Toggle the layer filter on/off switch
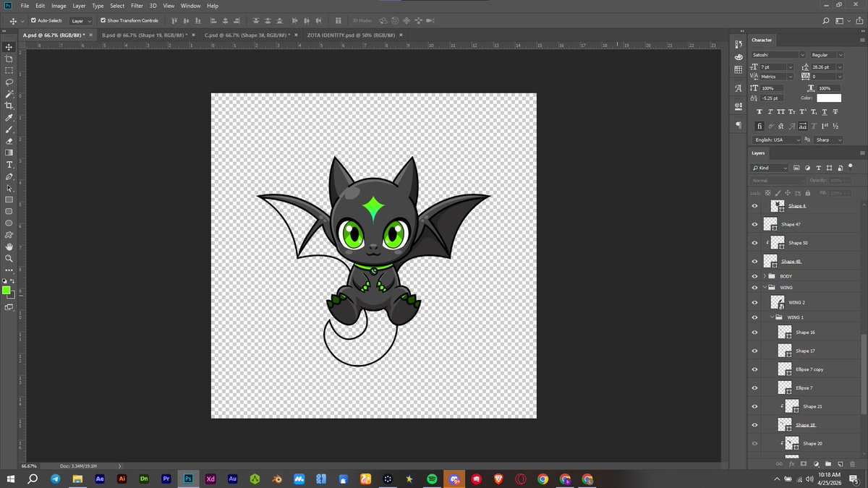The image size is (868, 488). (x=851, y=166)
